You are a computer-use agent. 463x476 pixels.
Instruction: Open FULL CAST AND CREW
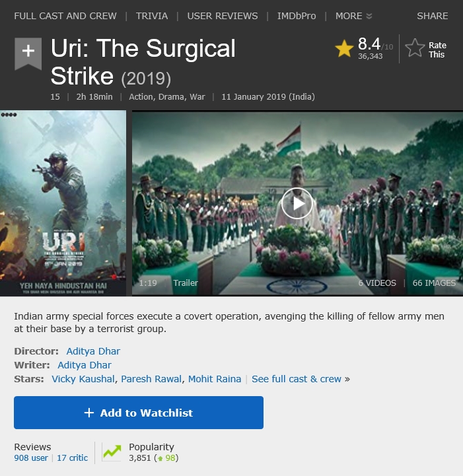pos(65,16)
